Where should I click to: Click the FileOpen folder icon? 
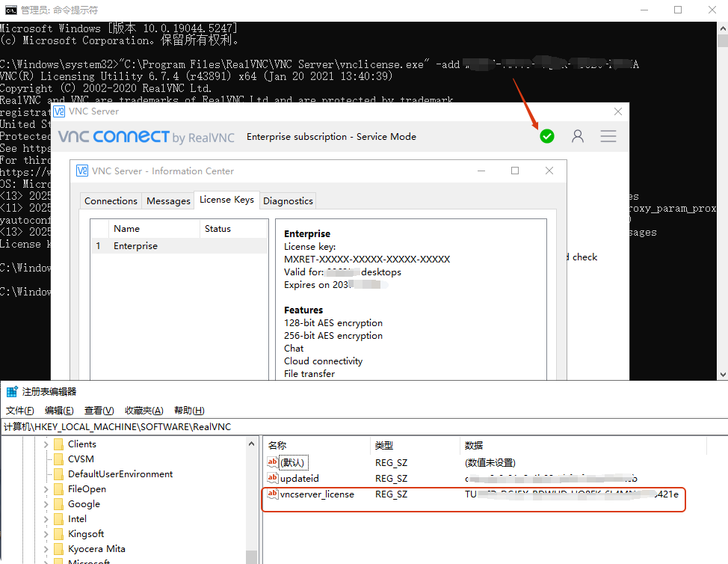coord(58,488)
